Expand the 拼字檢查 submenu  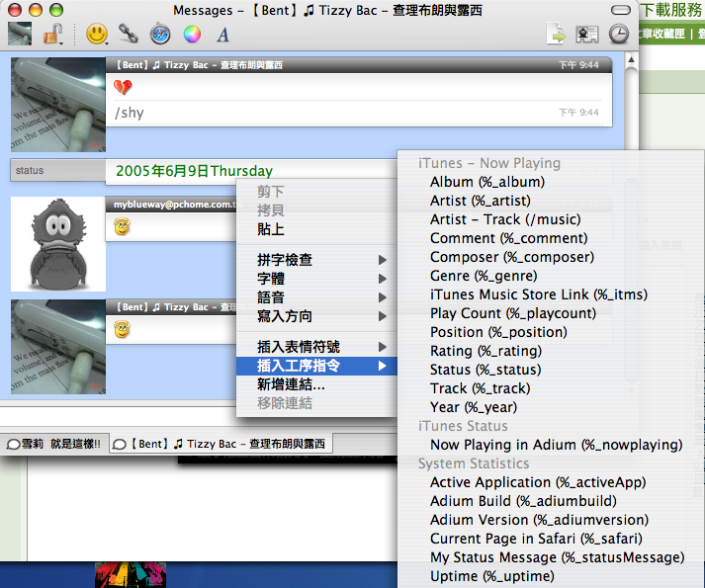[316, 260]
